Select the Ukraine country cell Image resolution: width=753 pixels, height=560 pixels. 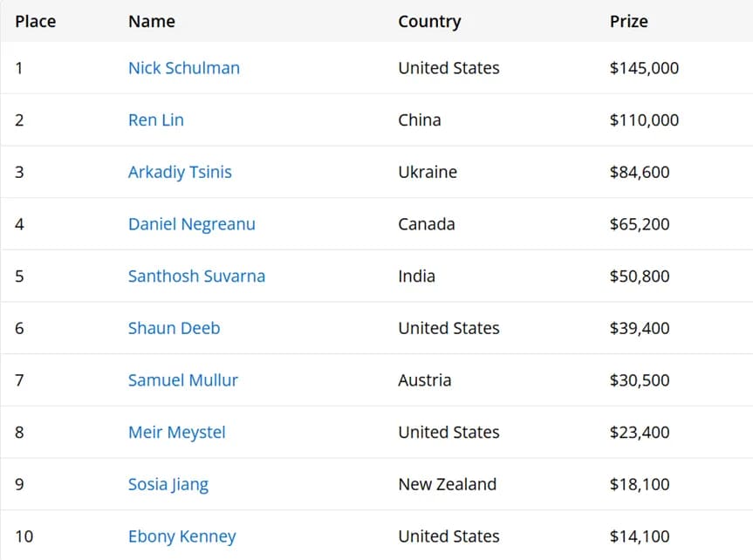pyautogui.click(x=428, y=172)
